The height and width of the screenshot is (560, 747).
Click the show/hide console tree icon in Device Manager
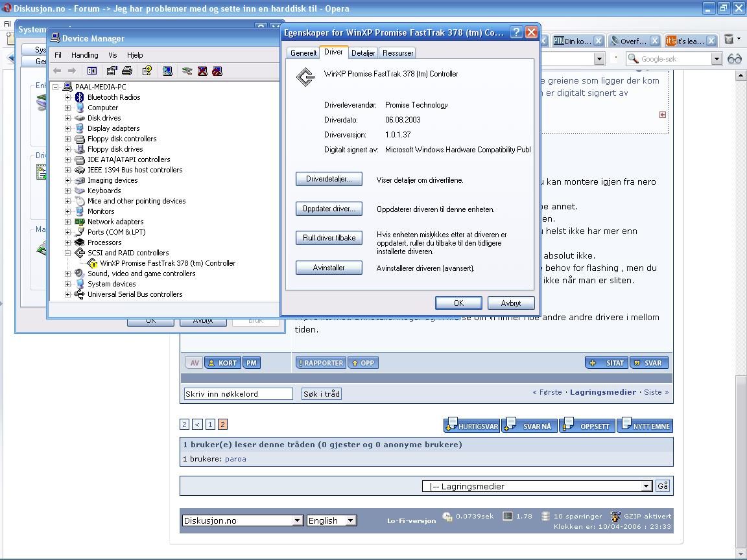92,71
